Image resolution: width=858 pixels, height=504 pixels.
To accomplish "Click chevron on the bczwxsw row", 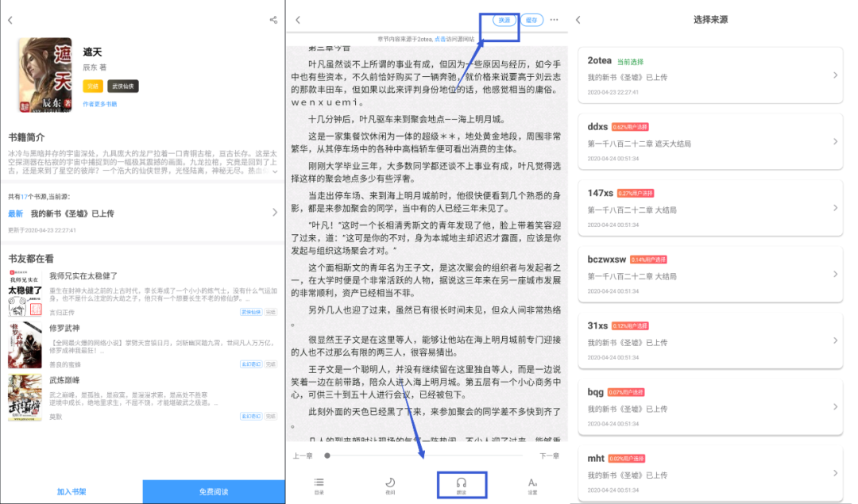I will click(835, 274).
